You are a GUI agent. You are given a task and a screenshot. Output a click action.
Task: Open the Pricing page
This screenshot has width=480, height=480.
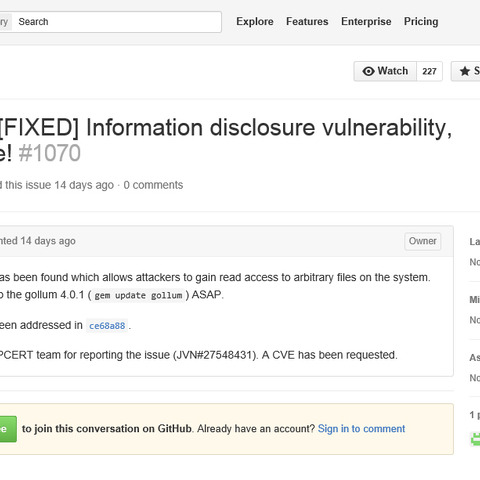coord(421,22)
